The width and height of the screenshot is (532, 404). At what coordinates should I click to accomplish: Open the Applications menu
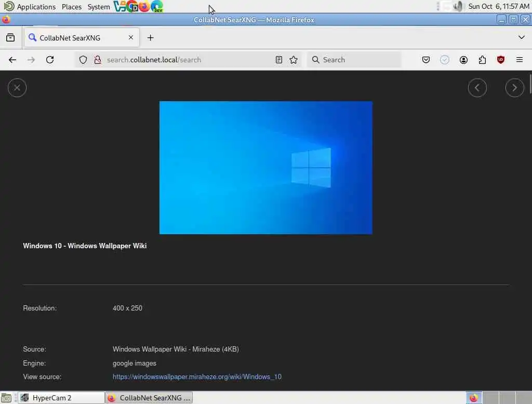coord(30,6)
